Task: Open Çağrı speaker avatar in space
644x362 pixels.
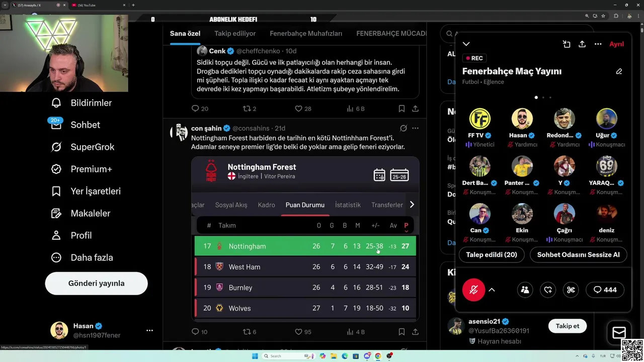Action: [564, 214]
